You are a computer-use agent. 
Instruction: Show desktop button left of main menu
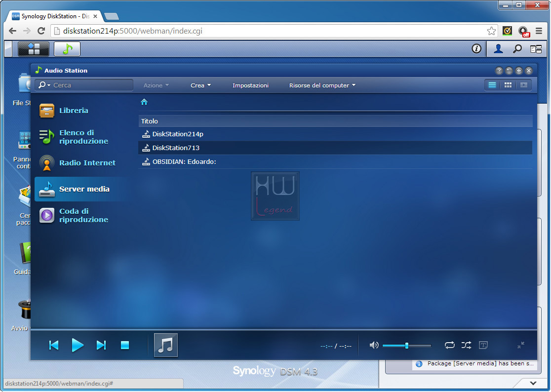8,49
